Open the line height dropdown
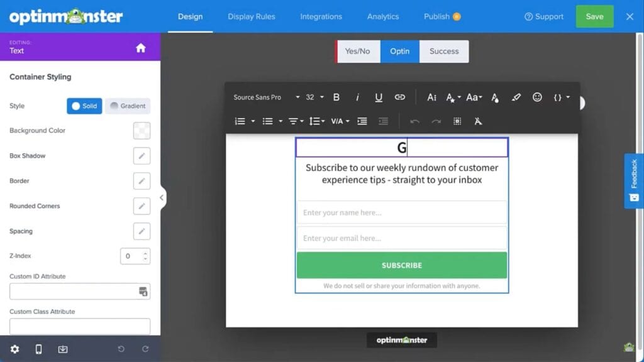Image resolution: width=644 pixels, height=362 pixels. pyautogui.click(x=317, y=121)
